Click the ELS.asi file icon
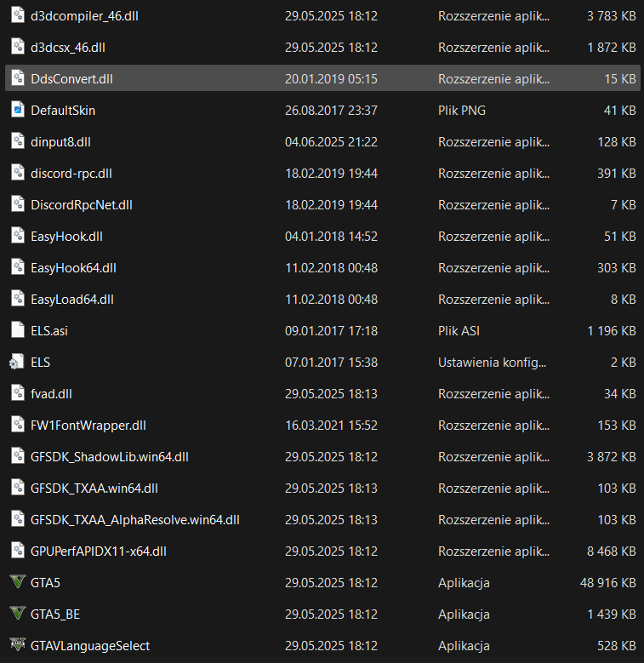The height and width of the screenshot is (663, 644). [x=17, y=330]
